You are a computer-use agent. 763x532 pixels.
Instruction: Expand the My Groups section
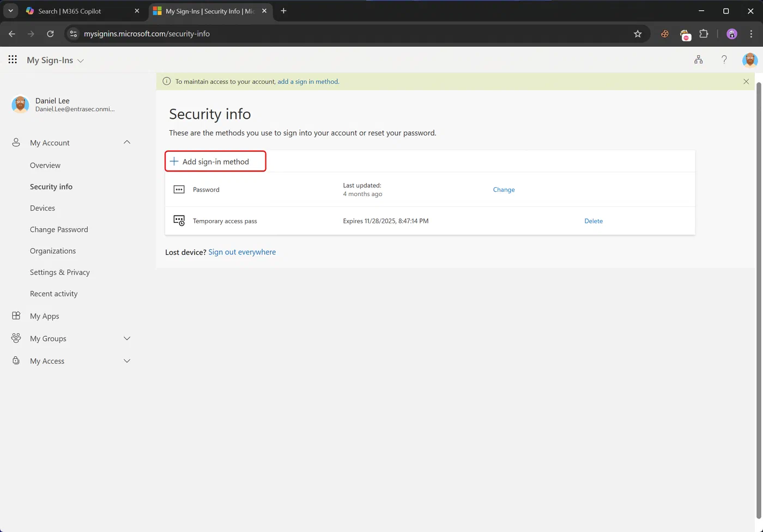click(127, 338)
